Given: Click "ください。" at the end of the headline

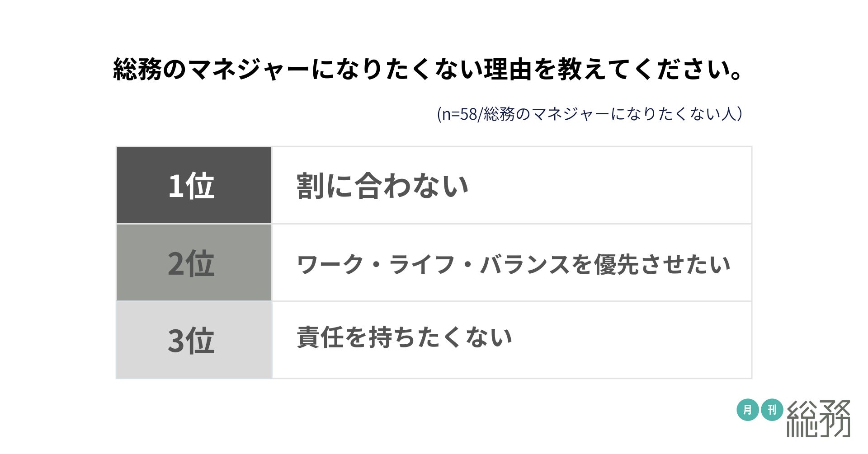Looking at the screenshot, I should 698,70.
